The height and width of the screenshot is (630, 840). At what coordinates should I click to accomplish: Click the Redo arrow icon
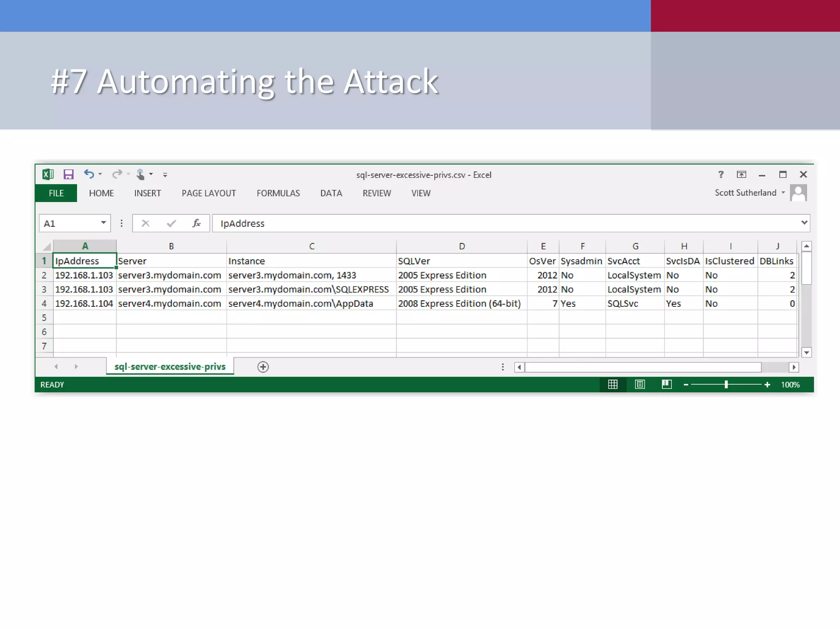pos(117,174)
